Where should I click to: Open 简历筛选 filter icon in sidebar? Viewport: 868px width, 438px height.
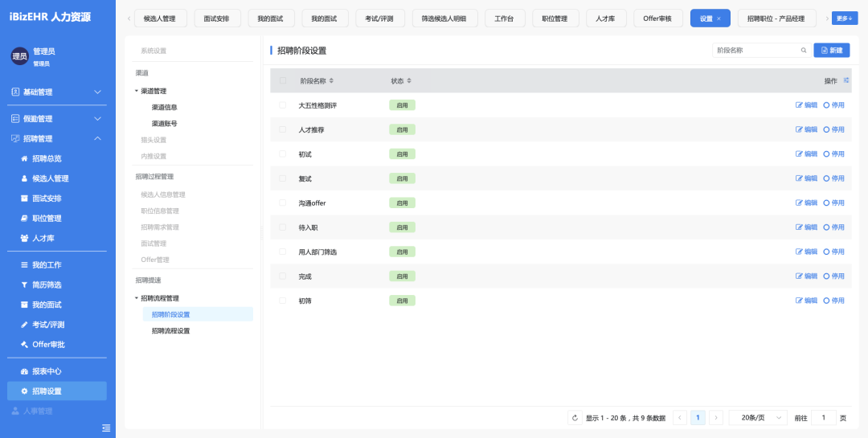pyautogui.click(x=24, y=284)
